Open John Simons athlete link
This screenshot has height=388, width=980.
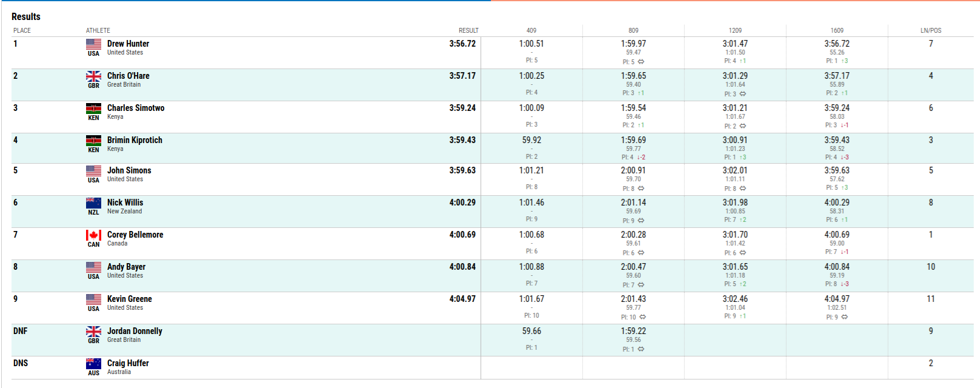[x=129, y=170]
